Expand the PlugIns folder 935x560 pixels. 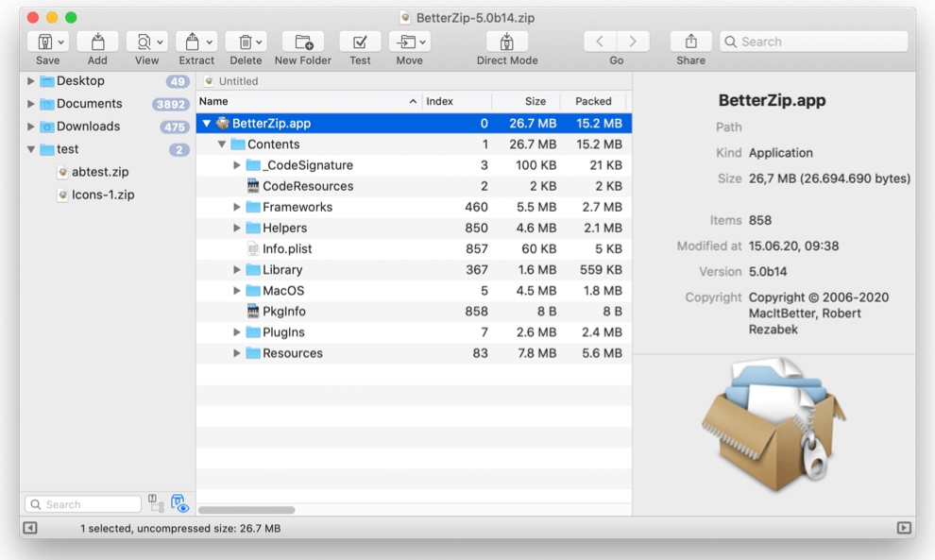pos(237,332)
